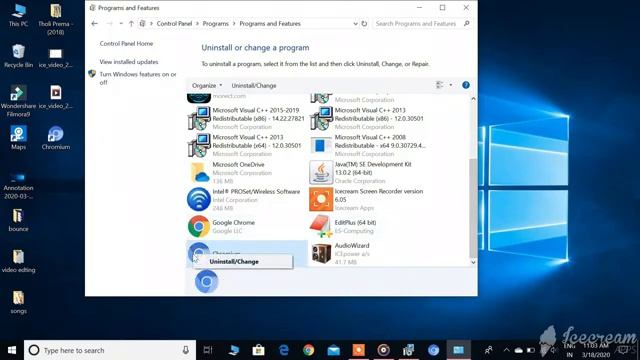Select the AudioWizard program icon
The height and width of the screenshot is (360, 640).
(x=321, y=253)
